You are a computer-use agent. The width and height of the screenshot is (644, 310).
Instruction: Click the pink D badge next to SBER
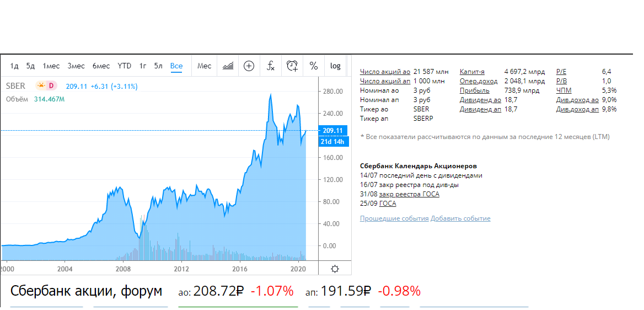pos(52,86)
